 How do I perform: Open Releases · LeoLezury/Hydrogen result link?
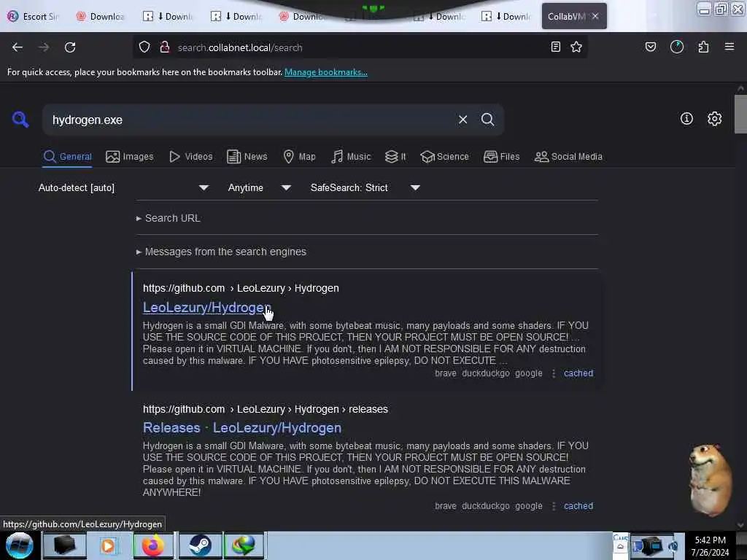tap(242, 427)
